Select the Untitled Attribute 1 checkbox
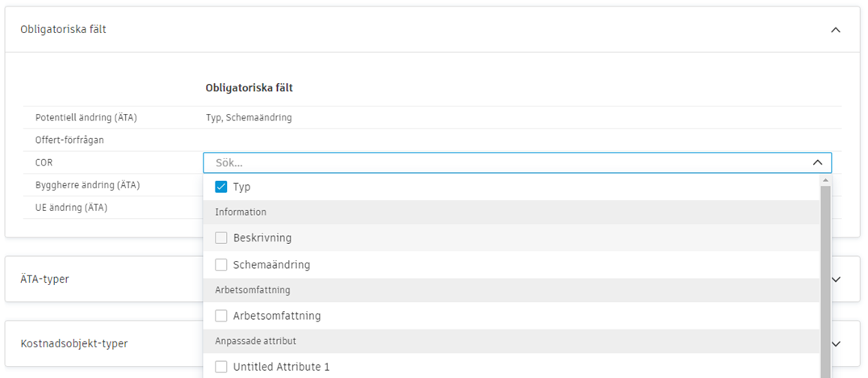 (x=221, y=367)
